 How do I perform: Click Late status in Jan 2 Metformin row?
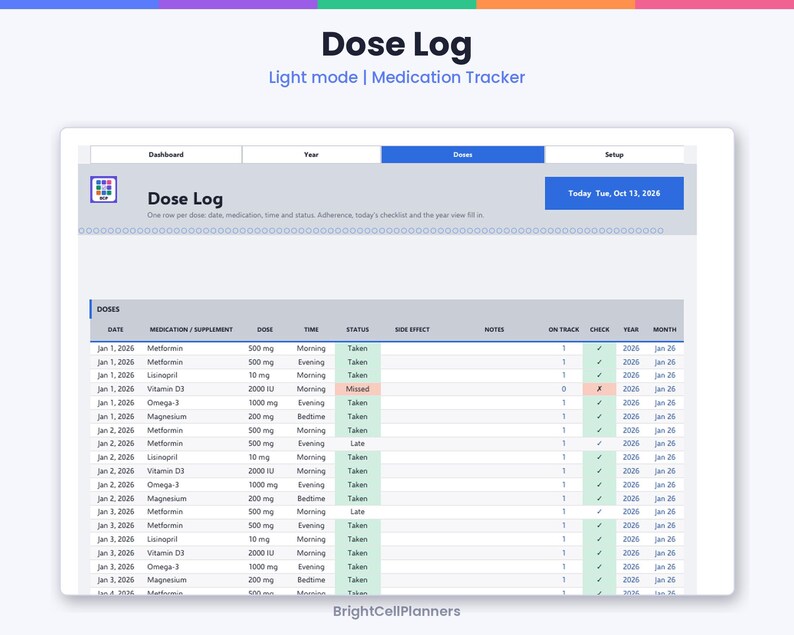[x=358, y=444]
